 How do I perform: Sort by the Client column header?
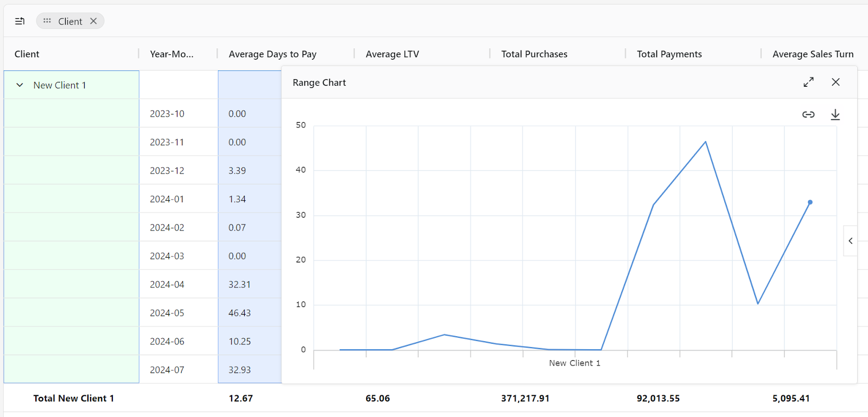click(x=27, y=54)
